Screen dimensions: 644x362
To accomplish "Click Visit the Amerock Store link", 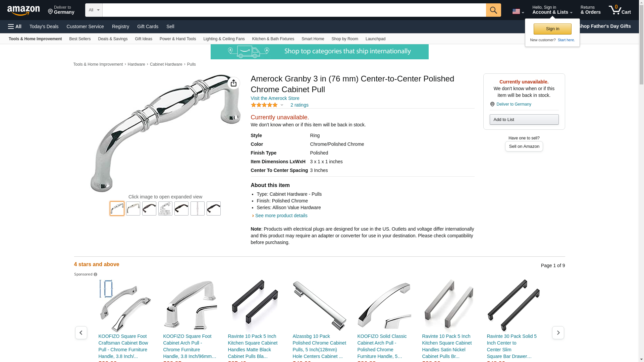I will tap(275, 98).
